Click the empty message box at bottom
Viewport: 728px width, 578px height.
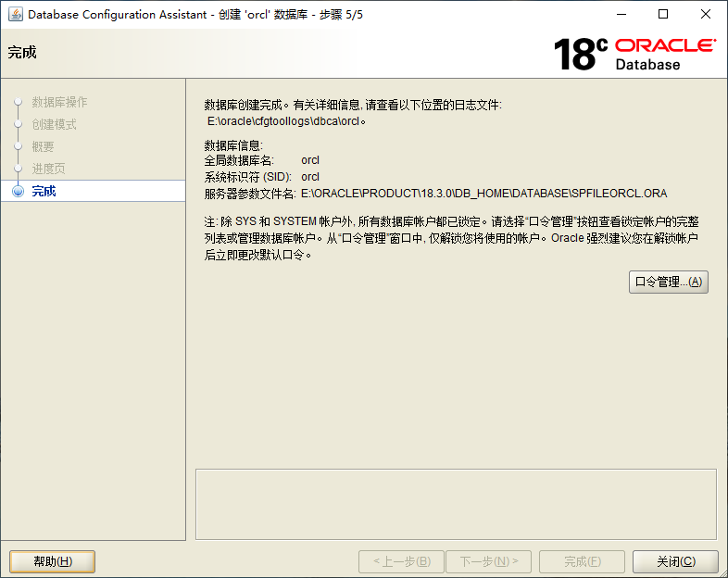(x=456, y=504)
